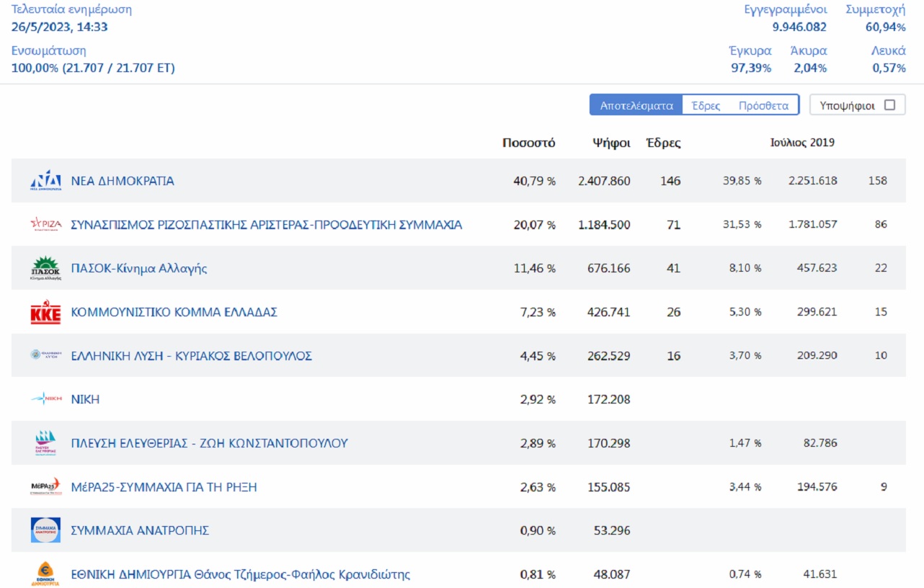This screenshot has width=924, height=588.
Task: Click the 1.184.500 votes value
Action: [x=604, y=225]
